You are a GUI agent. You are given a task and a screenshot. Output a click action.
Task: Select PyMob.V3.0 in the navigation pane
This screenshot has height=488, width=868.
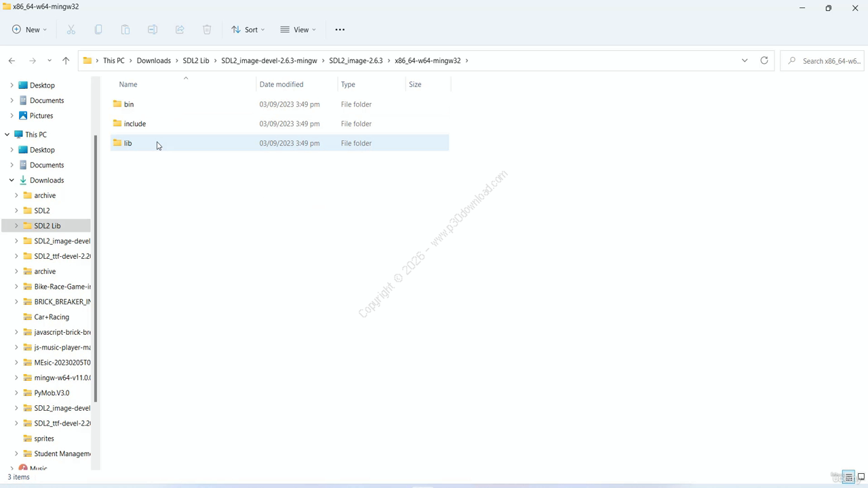(52, 393)
